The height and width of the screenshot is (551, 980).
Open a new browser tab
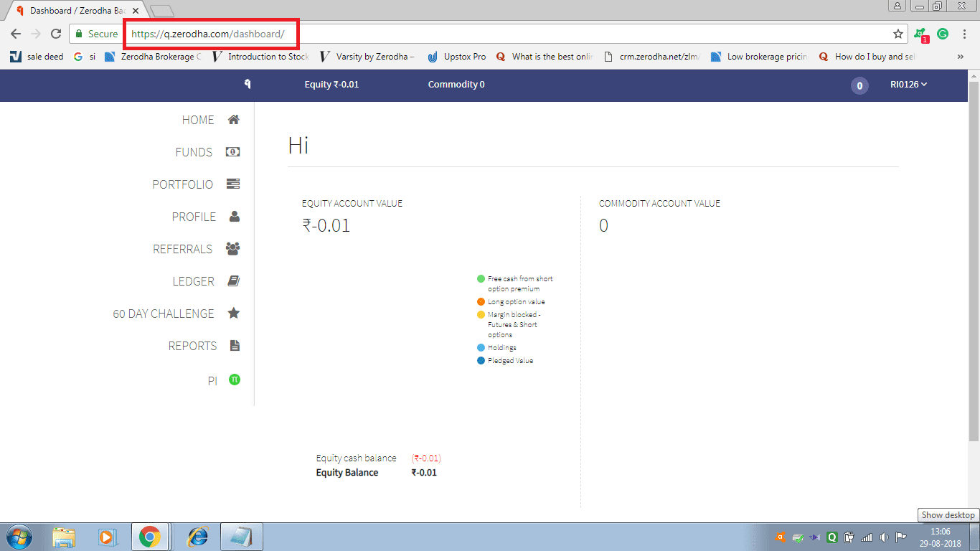(163, 11)
